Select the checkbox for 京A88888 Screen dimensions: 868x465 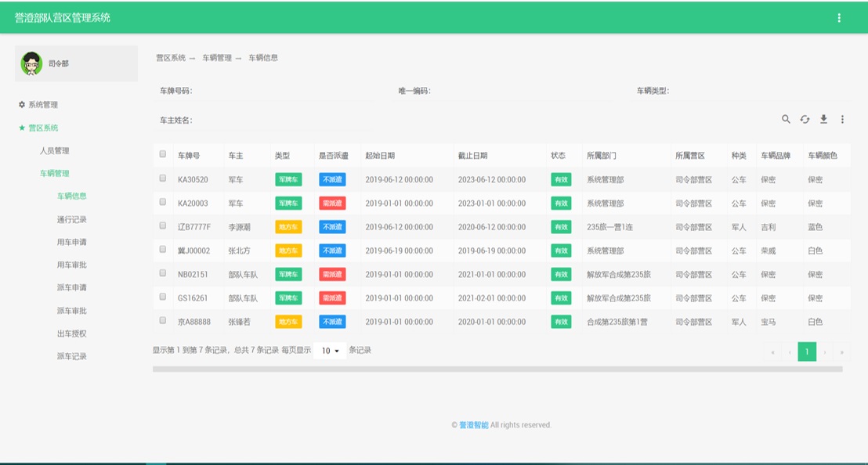163,320
